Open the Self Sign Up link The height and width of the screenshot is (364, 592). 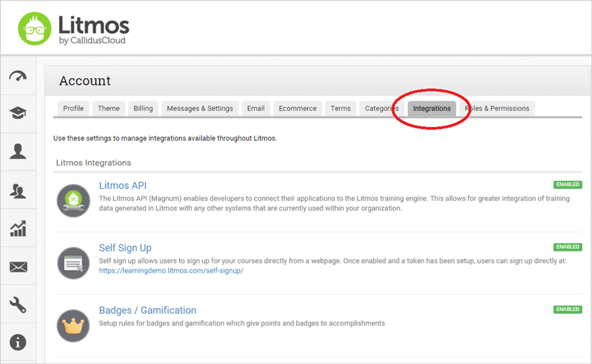(125, 248)
